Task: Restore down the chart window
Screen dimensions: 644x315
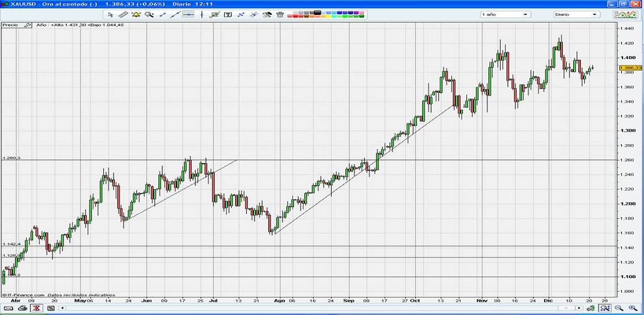Action: pyautogui.click(x=624, y=4)
